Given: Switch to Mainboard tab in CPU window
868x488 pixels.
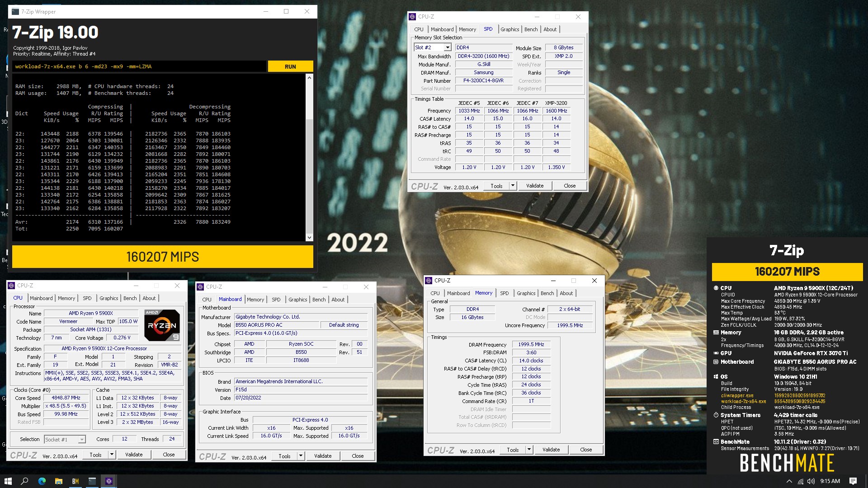Looking at the screenshot, I should tap(41, 298).
